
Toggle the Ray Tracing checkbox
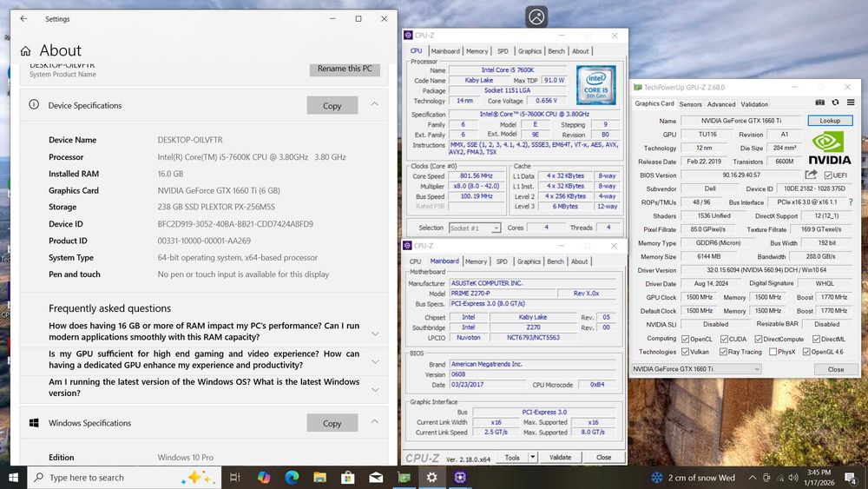[723, 352]
